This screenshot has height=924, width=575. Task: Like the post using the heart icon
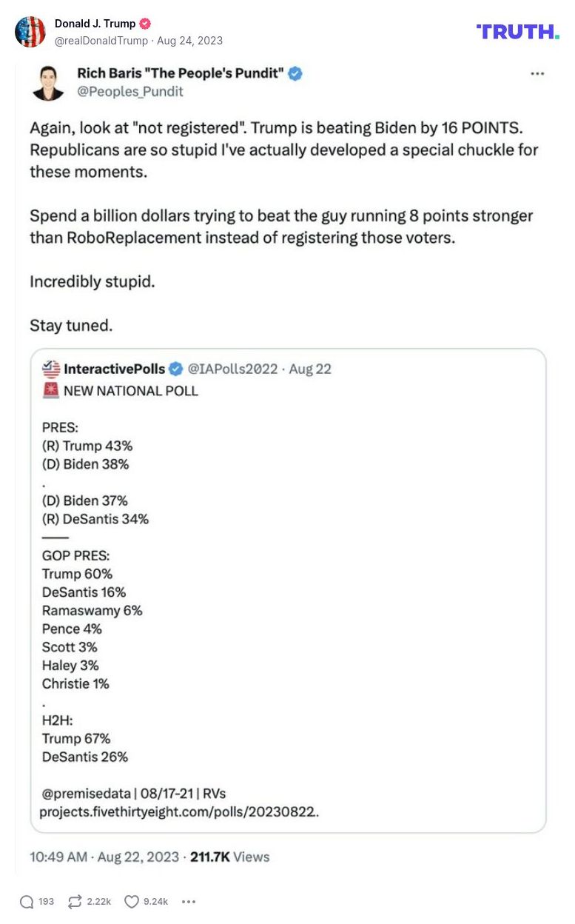[x=131, y=901]
